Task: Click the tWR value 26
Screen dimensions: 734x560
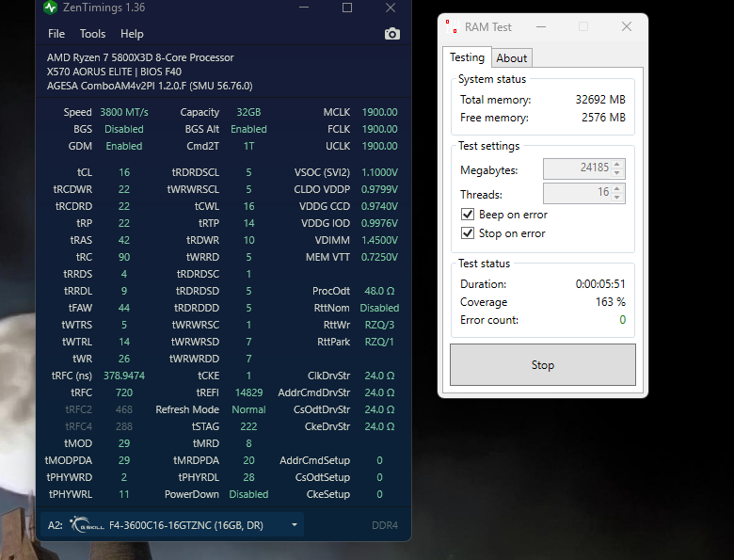Action: (124, 359)
